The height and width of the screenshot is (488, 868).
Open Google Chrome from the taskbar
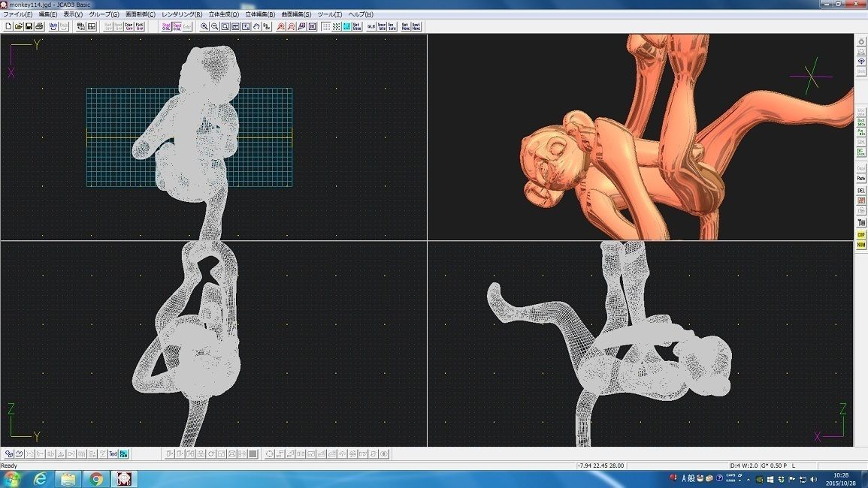pos(95,479)
